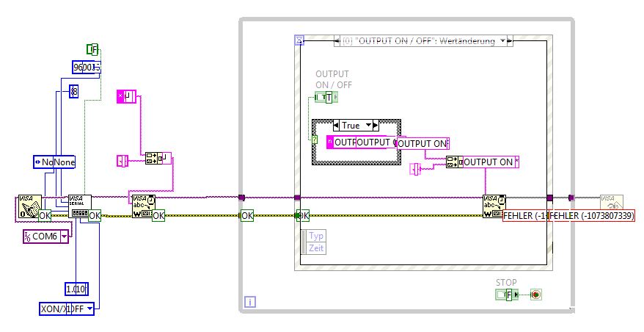Click the loop stop condition terminal

(536, 295)
